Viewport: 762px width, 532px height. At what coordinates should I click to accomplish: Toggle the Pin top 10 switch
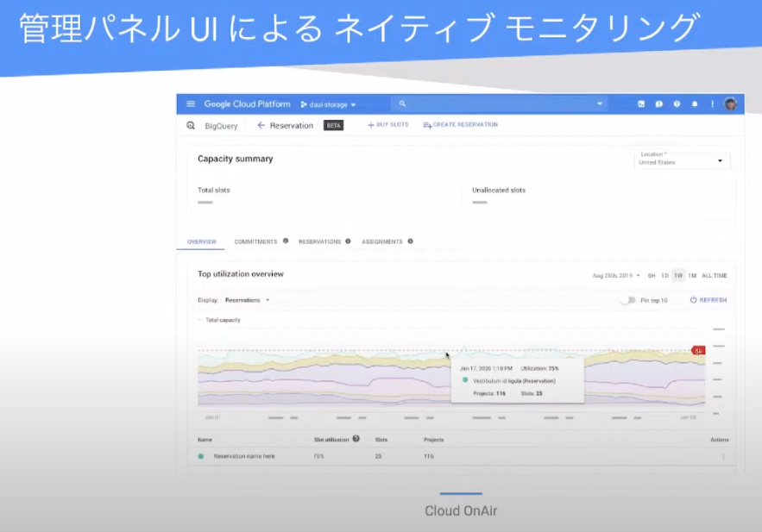click(627, 300)
